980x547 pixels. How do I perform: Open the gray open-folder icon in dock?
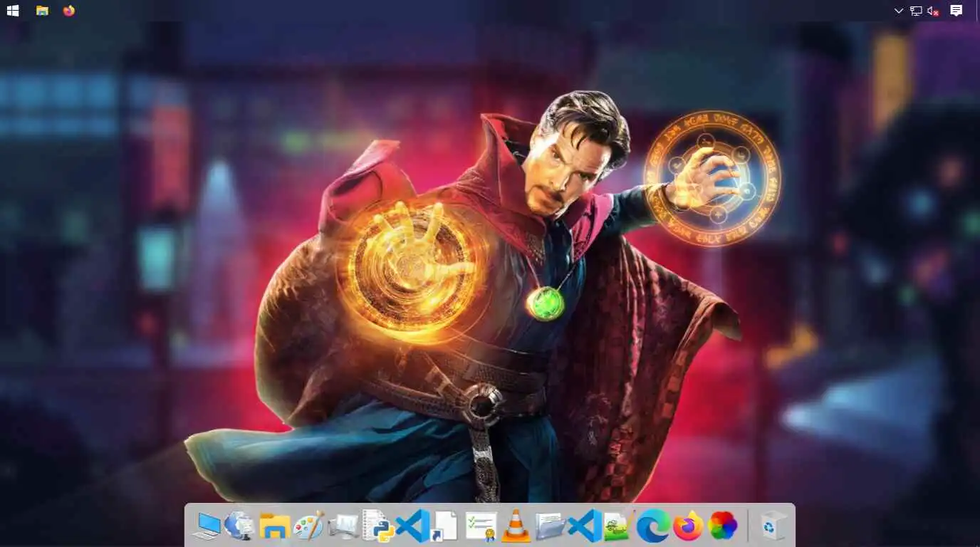pos(551,526)
